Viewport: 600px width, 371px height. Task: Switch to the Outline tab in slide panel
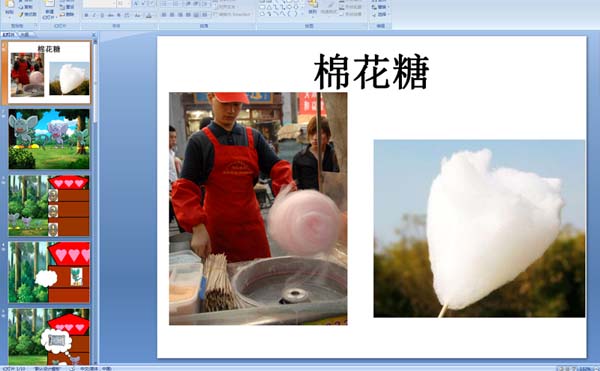pos(25,35)
